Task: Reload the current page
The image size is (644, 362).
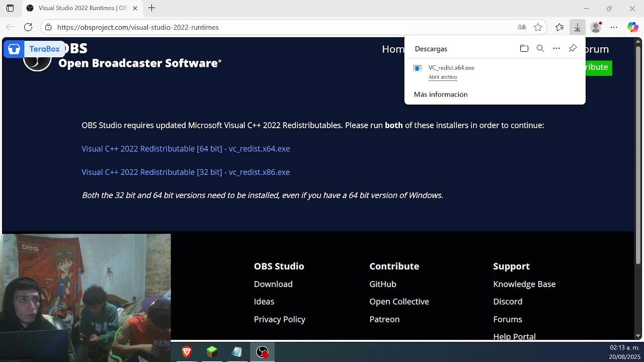Action: coord(28,27)
